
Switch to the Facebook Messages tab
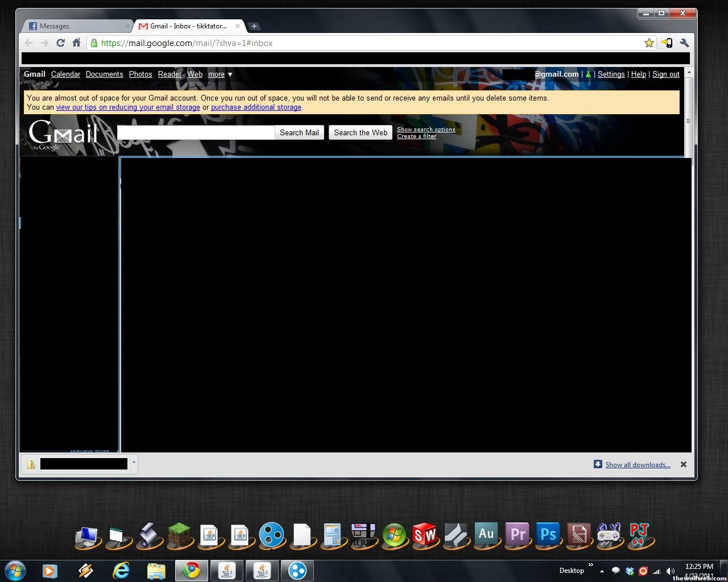click(77, 26)
